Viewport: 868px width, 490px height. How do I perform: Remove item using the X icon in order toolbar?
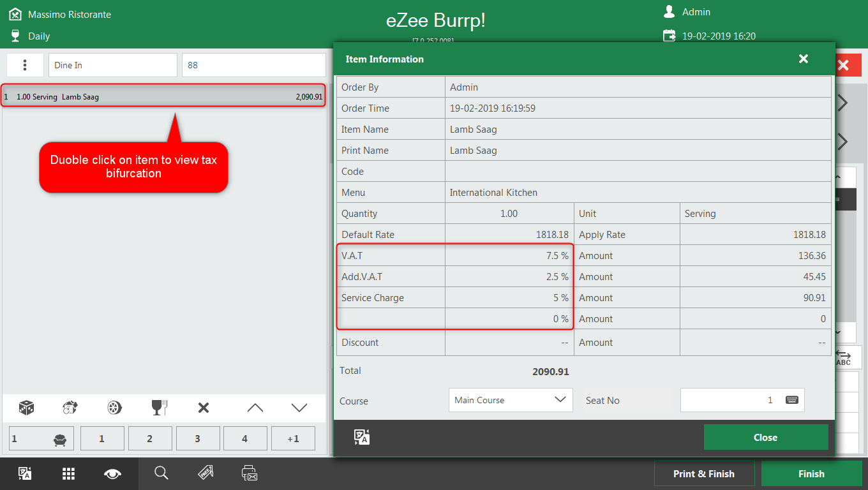point(204,408)
